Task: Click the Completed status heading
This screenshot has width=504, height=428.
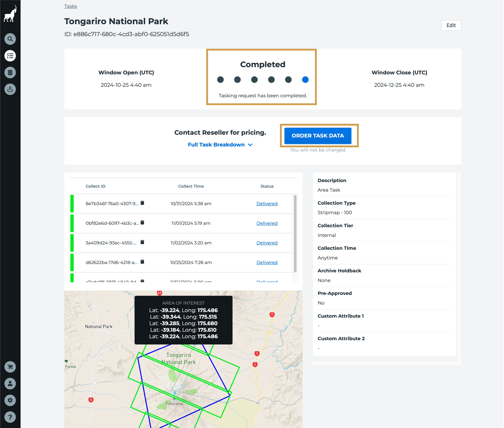Action: point(263,64)
